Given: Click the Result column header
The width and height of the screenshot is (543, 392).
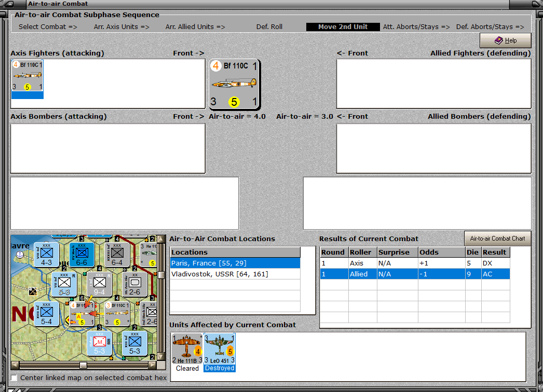Looking at the screenshot, I should pyautogui.click(x=496, y=252).
